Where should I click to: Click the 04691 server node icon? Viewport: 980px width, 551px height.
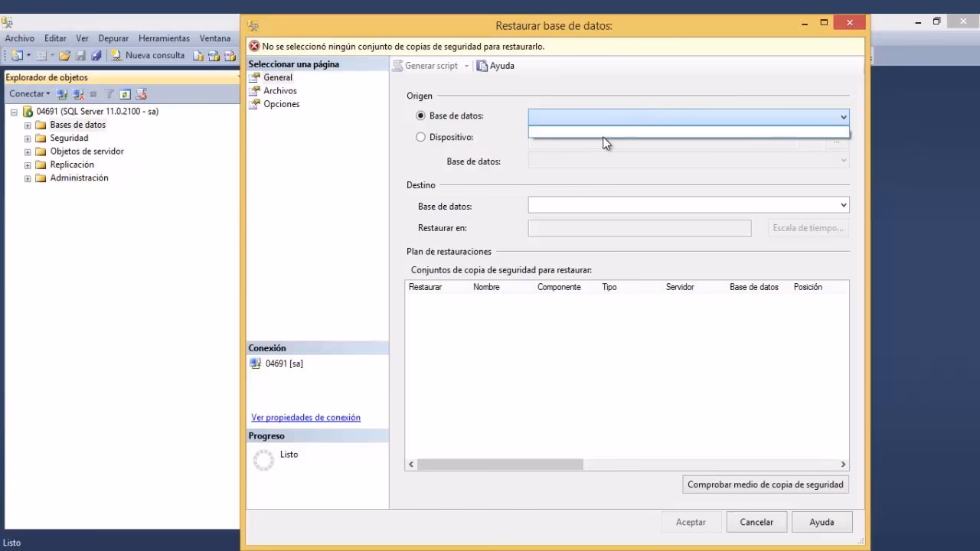28,112
